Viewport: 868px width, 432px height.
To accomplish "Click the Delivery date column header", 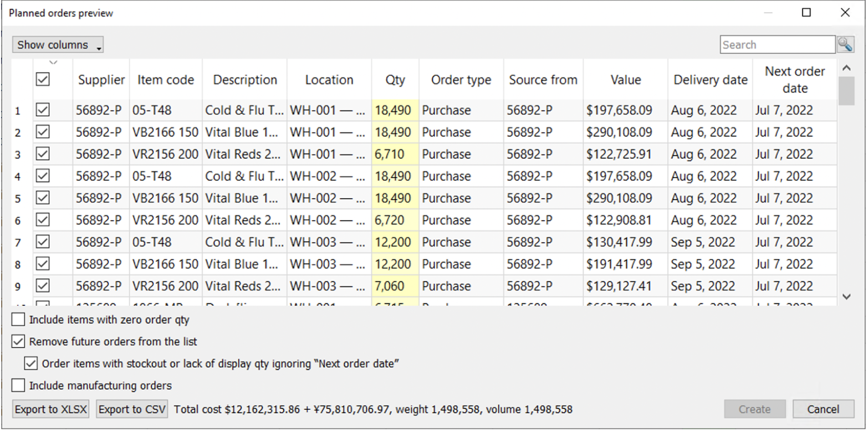I will click(x=710, y=80).
